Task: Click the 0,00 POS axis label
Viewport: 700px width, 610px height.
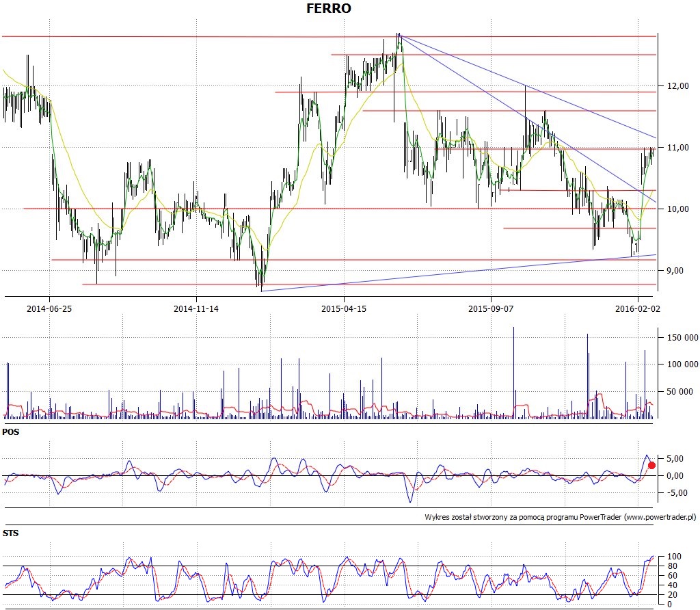Action: (675, 475)
